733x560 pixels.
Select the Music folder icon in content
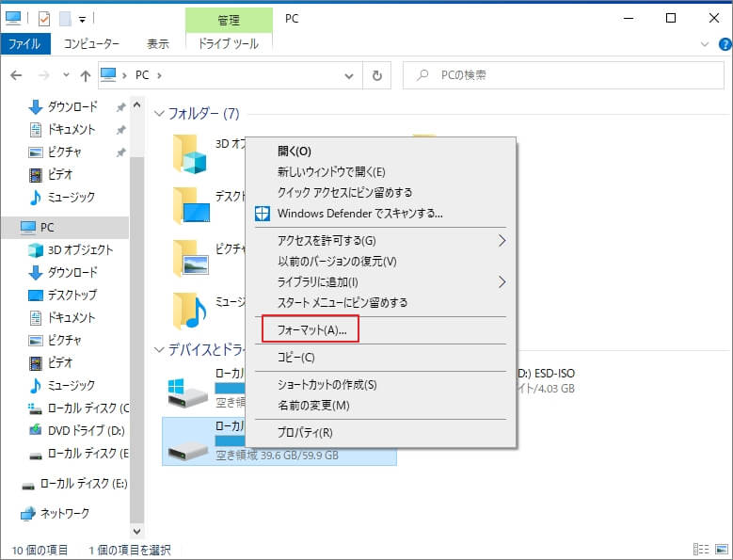point(190,311)
